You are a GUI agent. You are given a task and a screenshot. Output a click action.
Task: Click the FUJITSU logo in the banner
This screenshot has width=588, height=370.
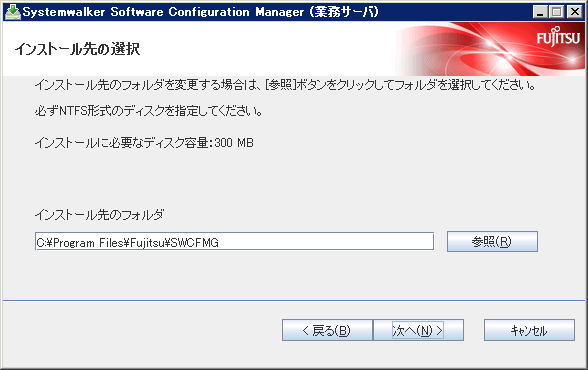pyautogui.click(x=558, y=37)
